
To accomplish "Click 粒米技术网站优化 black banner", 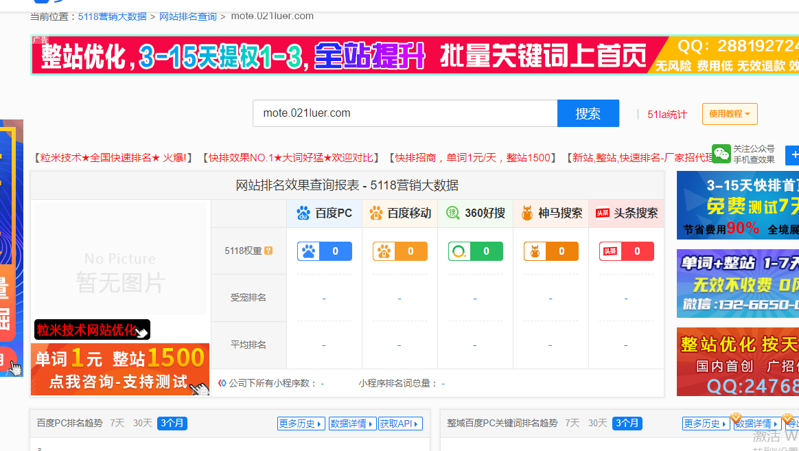I will pyautogui.click(x=92, y=330).
